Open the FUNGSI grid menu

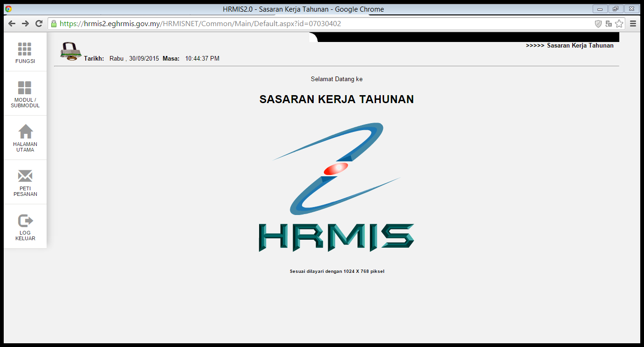click(25, 53)
